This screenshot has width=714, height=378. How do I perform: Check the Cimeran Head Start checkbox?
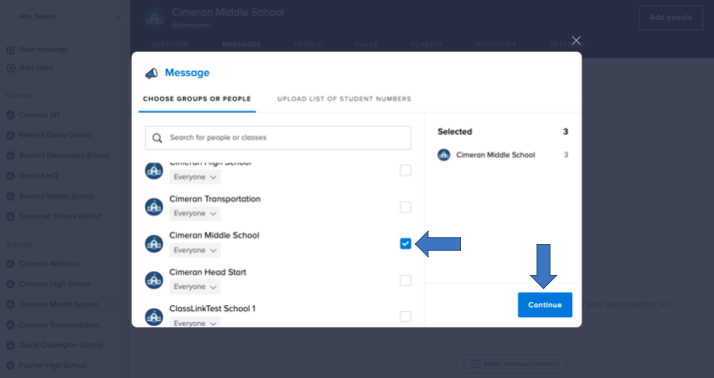pos(405,280)
